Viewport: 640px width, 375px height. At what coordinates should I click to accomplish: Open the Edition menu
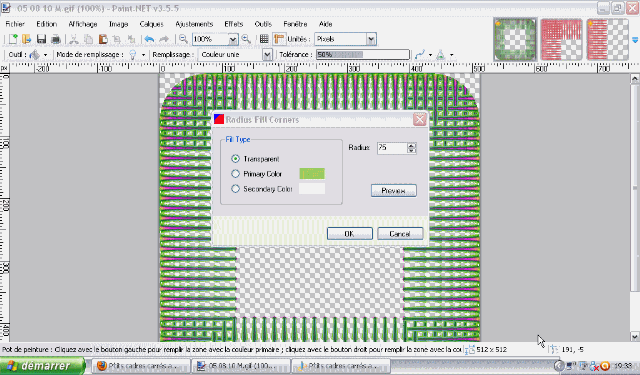46,24
